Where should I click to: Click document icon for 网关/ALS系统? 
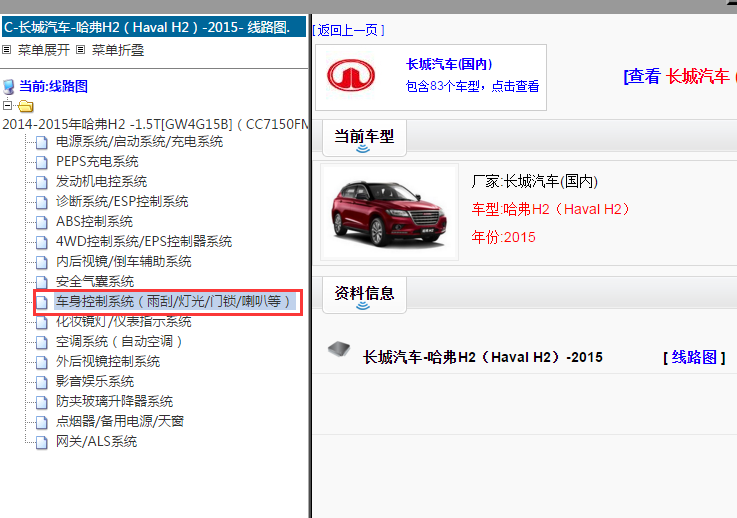coord(42,442)
